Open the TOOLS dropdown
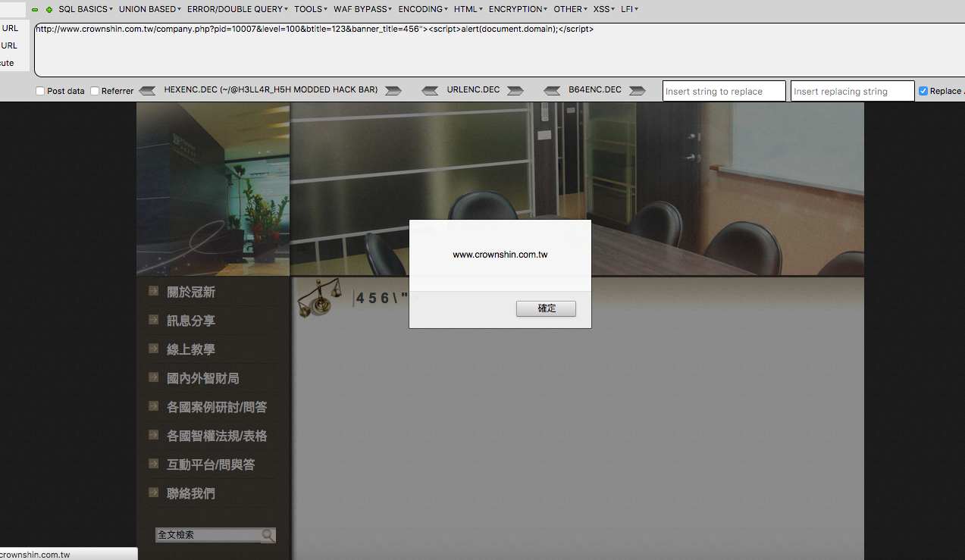The height and width of the screenshot is (560, 965). pyautogui.click(x=311, y=9)
